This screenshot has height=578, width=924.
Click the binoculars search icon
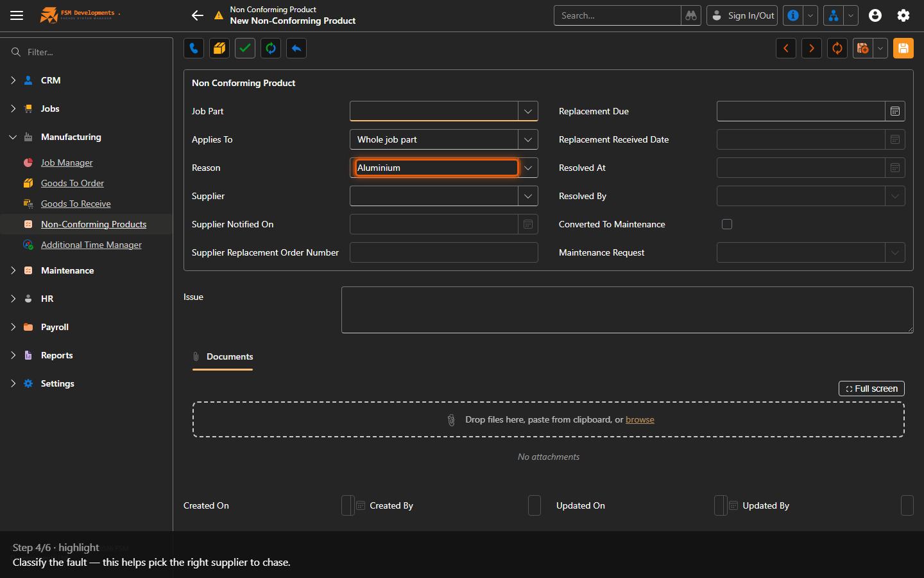tap(691, 15)
